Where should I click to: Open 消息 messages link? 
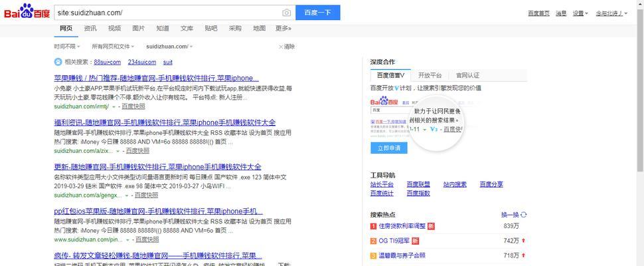tap(561, 13)
